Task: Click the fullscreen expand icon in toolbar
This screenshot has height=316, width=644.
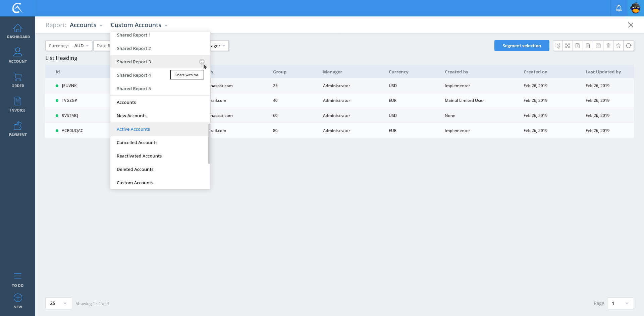Action: point(568,46)
